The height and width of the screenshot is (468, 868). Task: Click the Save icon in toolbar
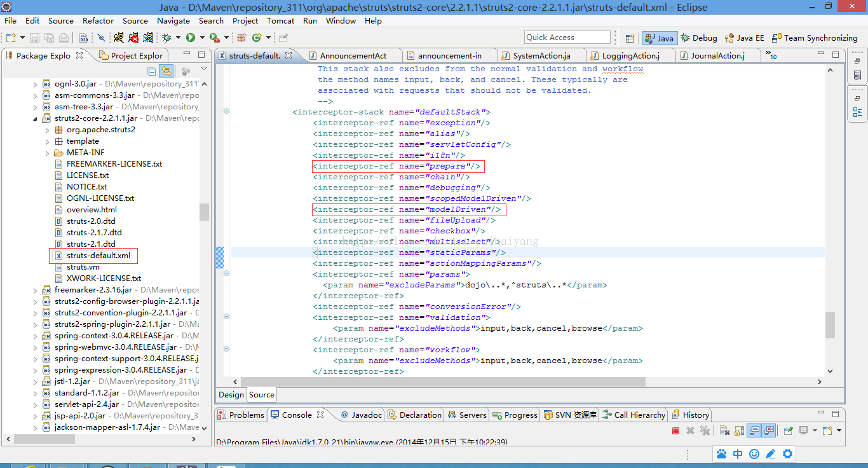pyautogui.click(x=34, y=38)
